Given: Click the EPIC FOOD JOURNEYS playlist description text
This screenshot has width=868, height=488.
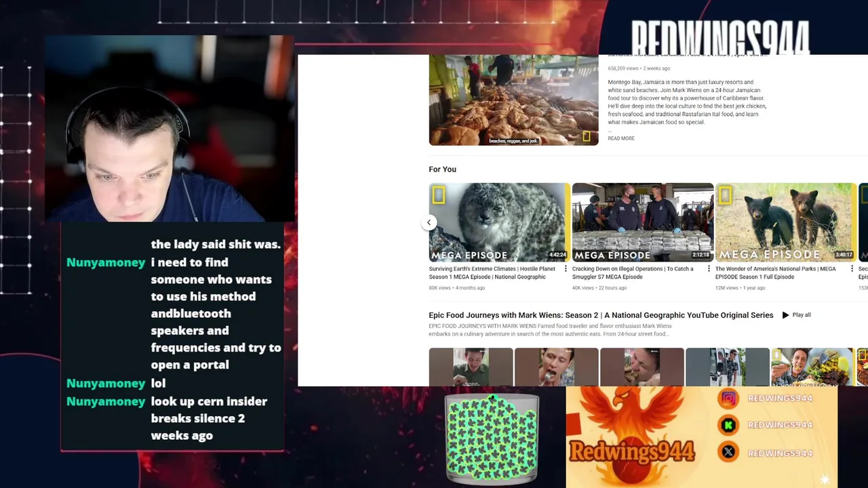Looking at the screenshot, I should point(550,330).
